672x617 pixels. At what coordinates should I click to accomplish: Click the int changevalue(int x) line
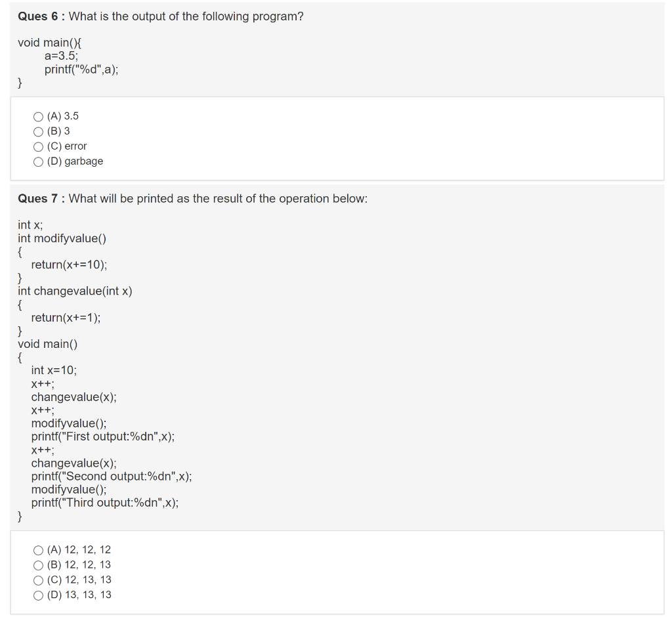click(75, 291)
